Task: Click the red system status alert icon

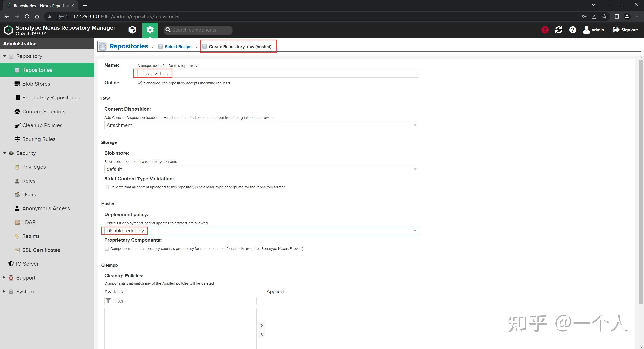Action: (545, 30)
